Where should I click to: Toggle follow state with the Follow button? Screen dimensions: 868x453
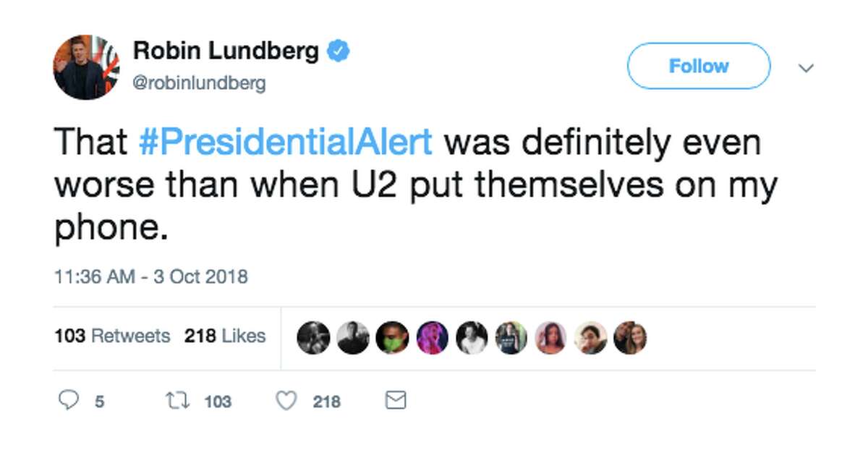pyautogui.click(x=697, y=66)
